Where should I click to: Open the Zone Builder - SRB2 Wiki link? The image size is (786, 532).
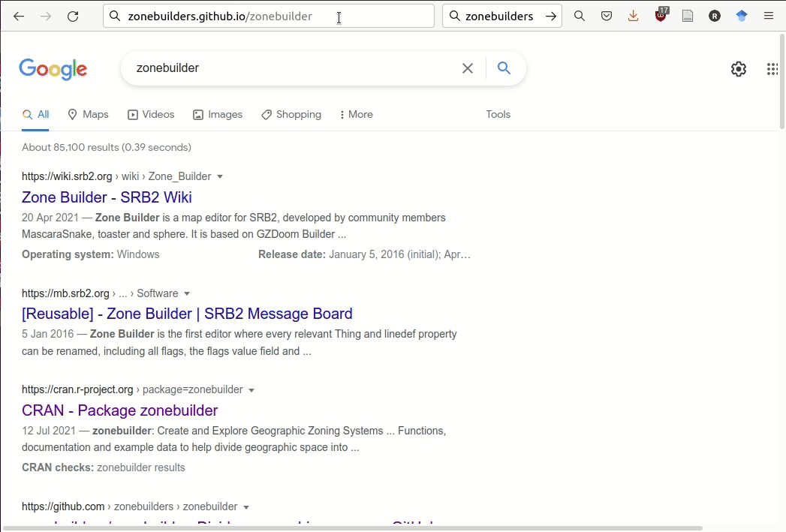tap(107, 197)
